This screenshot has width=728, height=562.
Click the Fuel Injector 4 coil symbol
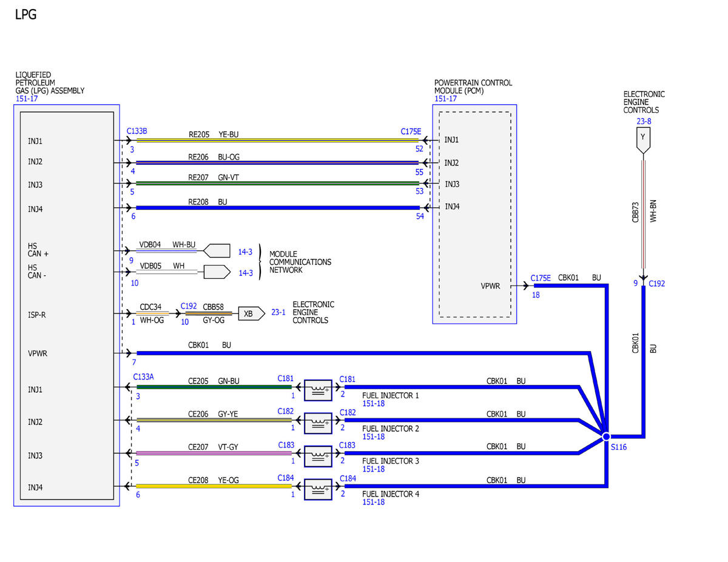(x=318, y=487)
